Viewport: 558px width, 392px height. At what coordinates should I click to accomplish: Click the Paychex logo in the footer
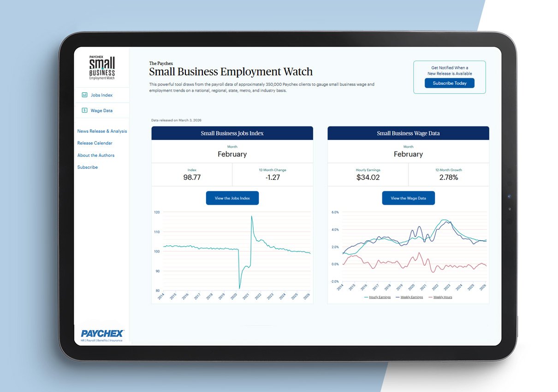coord(101,333)
